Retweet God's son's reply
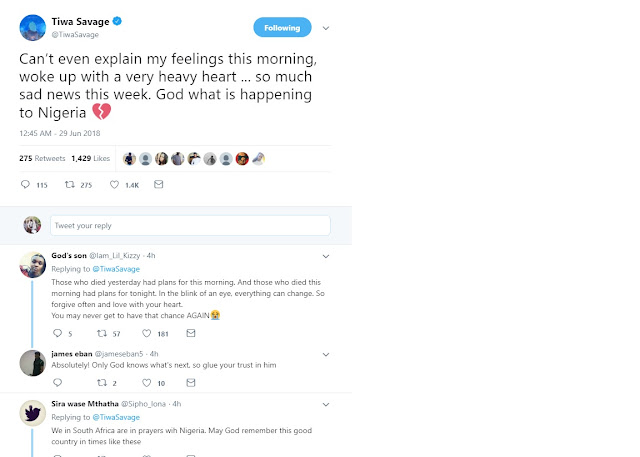The image size is (640, 457). click(x=102, y=333)
